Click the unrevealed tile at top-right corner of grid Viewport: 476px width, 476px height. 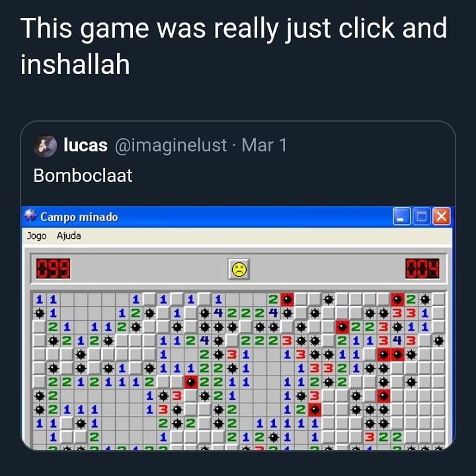[x=439, y=299]
